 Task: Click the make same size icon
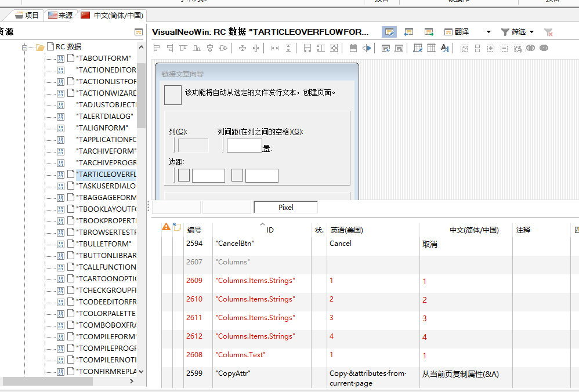(334, 48)
